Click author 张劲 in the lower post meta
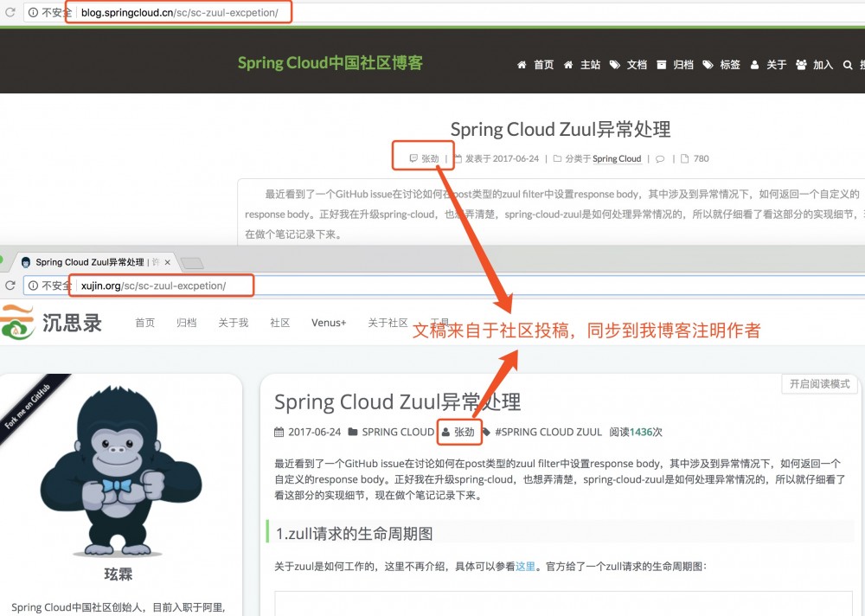The width and height of the screenshot is (865, 616). click(x=464, y=432)
